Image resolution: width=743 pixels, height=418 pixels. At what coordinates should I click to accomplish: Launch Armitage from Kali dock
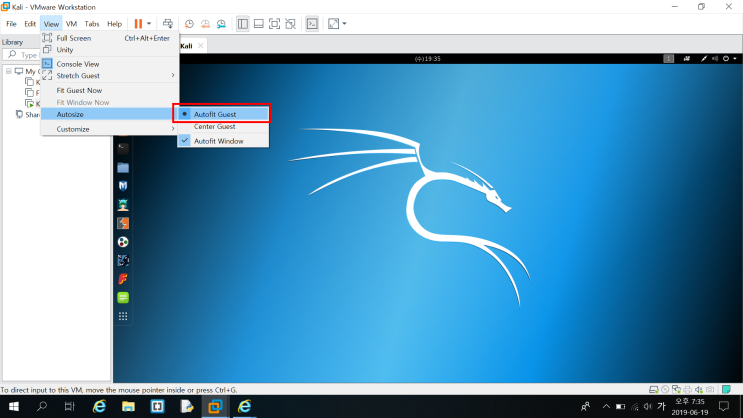(123, 205)
